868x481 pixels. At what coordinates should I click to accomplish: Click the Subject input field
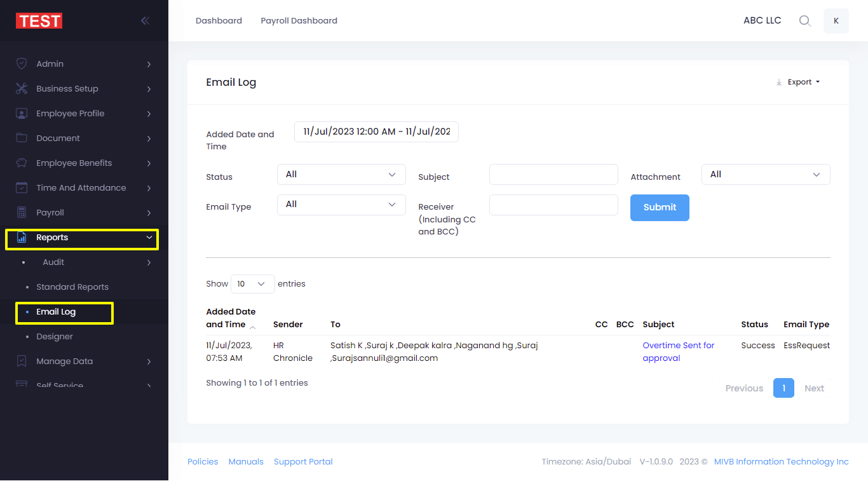coord(553,175)
